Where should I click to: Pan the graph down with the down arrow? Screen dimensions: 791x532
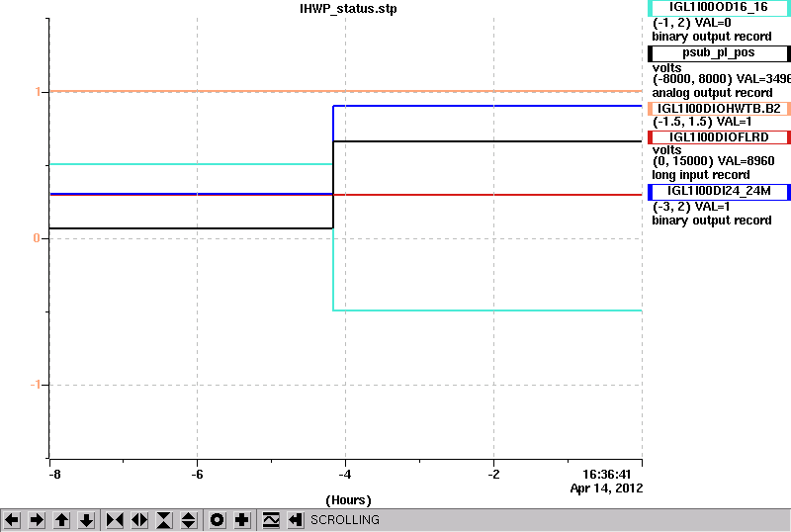[x=87, y=520]
